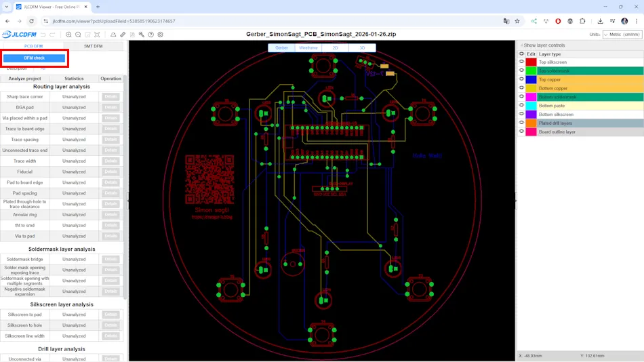
Task: Switch to the 3D view tab
Action: point(362,47)
